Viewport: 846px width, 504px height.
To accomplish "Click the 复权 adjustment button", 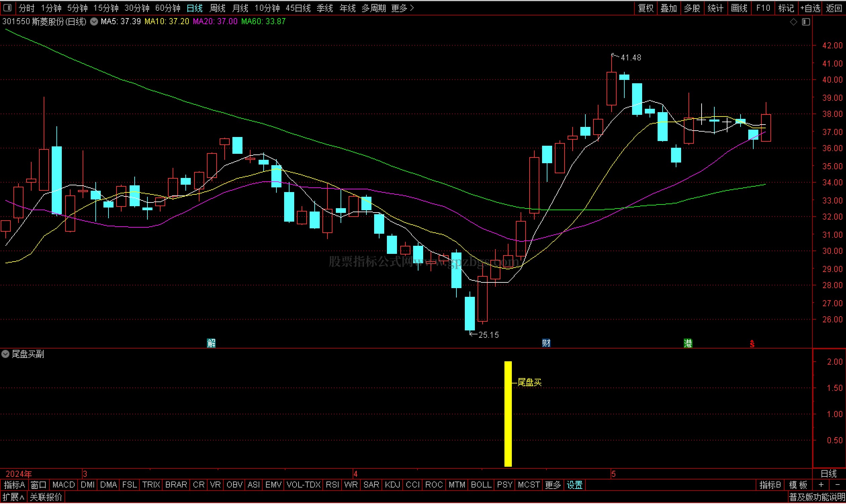I will (646, 8).
